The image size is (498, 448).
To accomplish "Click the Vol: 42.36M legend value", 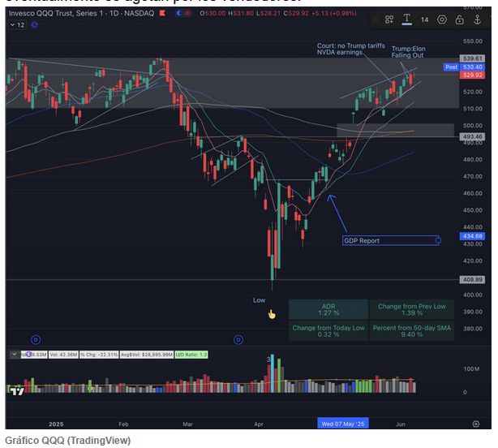I will coord(63,355).
